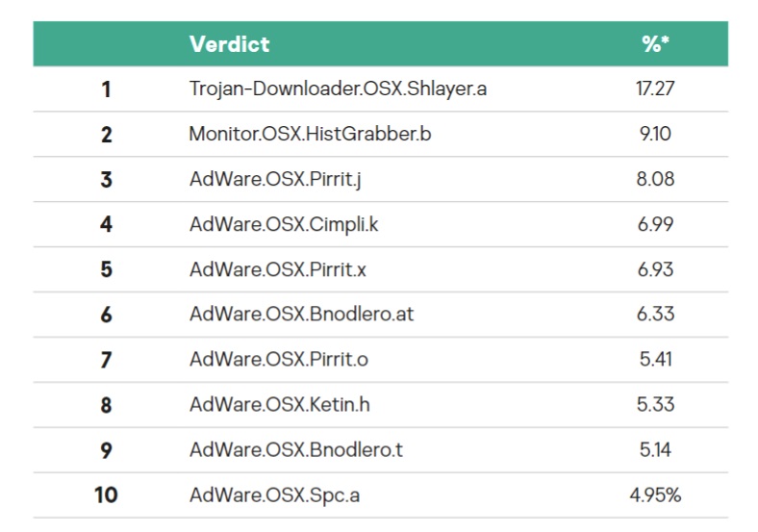Select the AdWare.OSX.Spc.a verdict
The height and width of the screenshot is (532, 758).
click(275, 495)
